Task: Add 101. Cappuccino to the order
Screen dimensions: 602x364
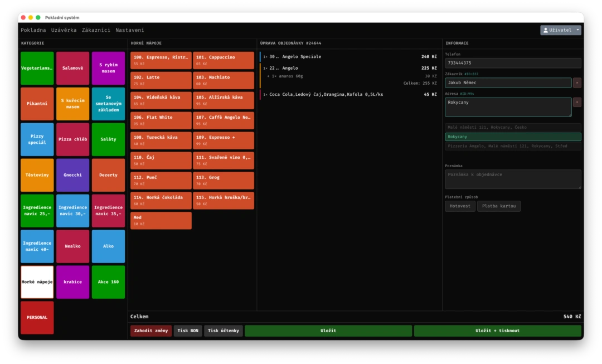Action: pyautogui.click(x=224, y=60)
